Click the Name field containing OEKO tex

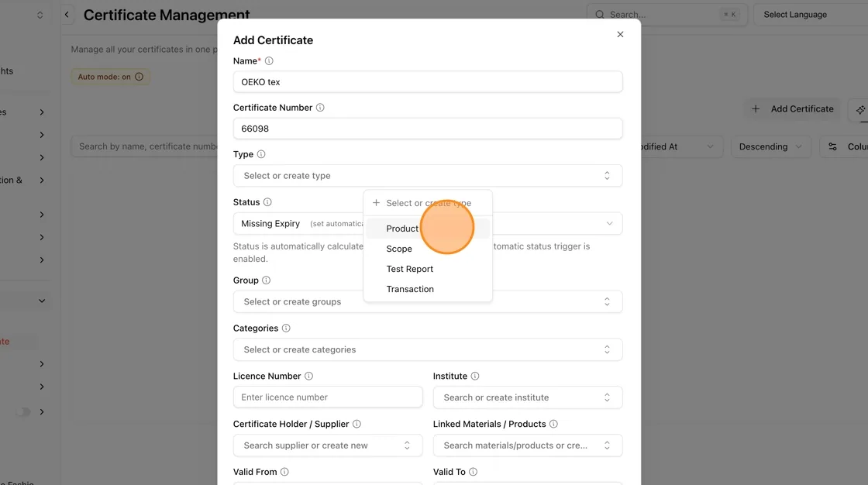pyautogui.click(x=428, y=82)
